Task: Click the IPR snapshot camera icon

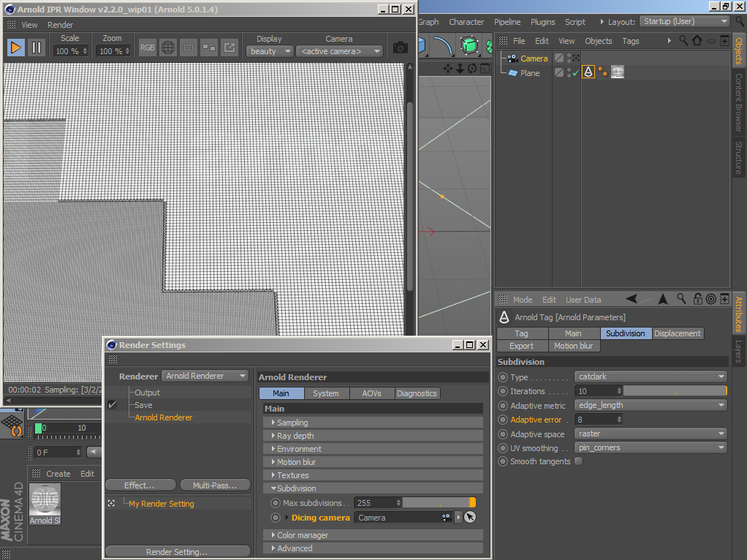Action: pos(400,48)
